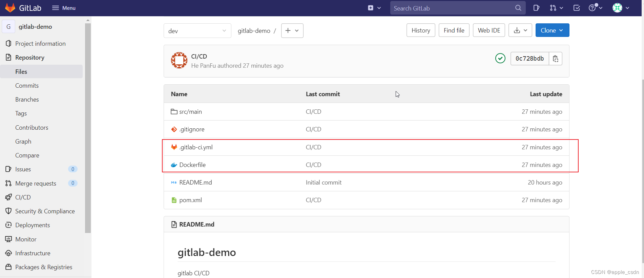This screenshot has width=644, height=278.
Task: Open CI/CD last commit link for Dockerfile
Action: (313, 165)
